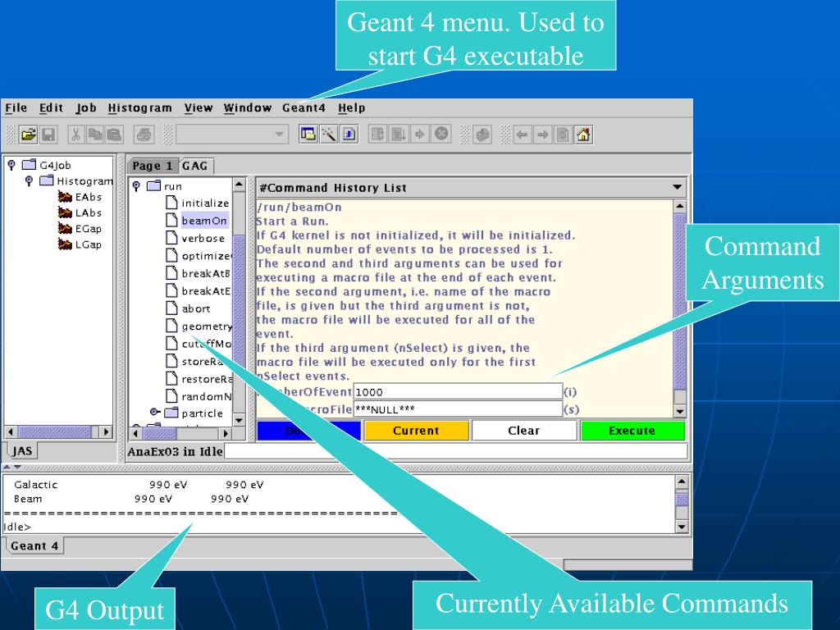Click the green Execute button
This screenshot has height=630, width=840.
(632, 431)
